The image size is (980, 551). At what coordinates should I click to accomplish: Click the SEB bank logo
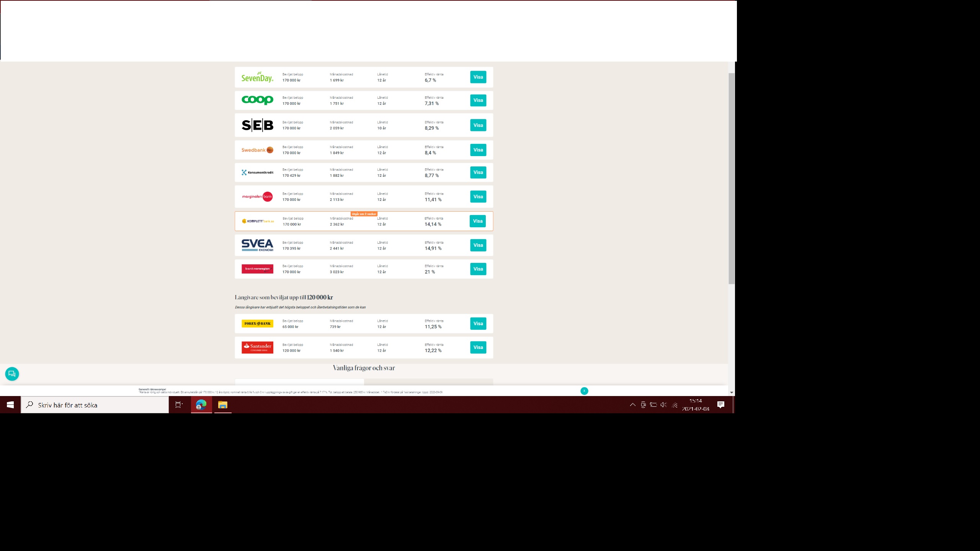[x=257, y=125]
